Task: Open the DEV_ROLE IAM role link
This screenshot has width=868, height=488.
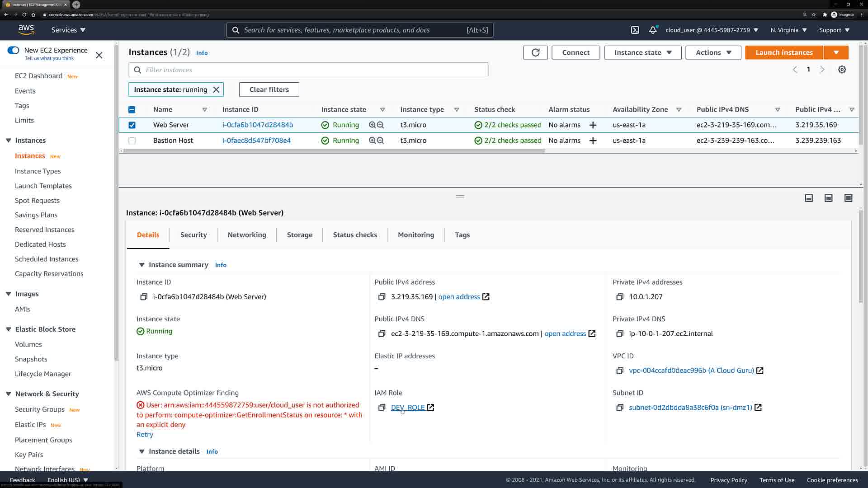Action: click(407, 408)
